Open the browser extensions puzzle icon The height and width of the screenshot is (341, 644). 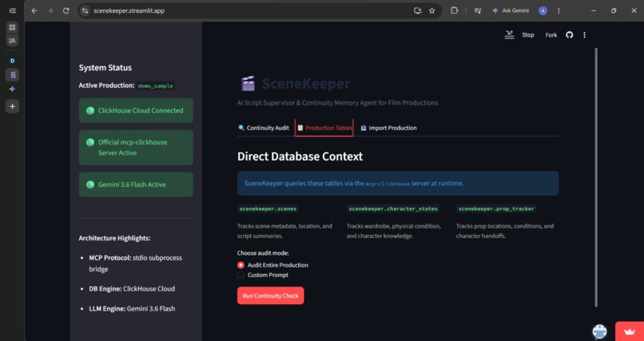tap(454, 10)
